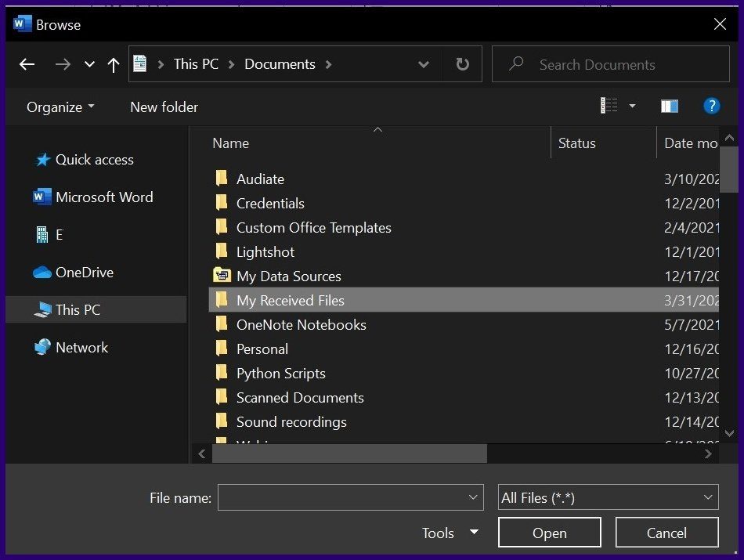Image resolution: width=744 pixels, height=560 pixels.
Task: Close the Browse dialog
Action: click(720, 24)
